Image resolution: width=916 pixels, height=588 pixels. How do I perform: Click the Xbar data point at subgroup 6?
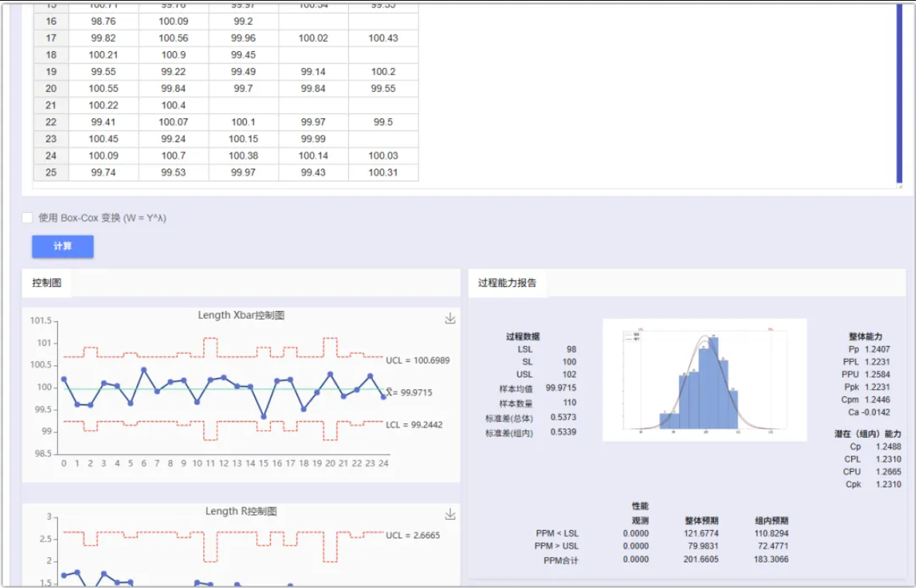click(x=144, y=370)
